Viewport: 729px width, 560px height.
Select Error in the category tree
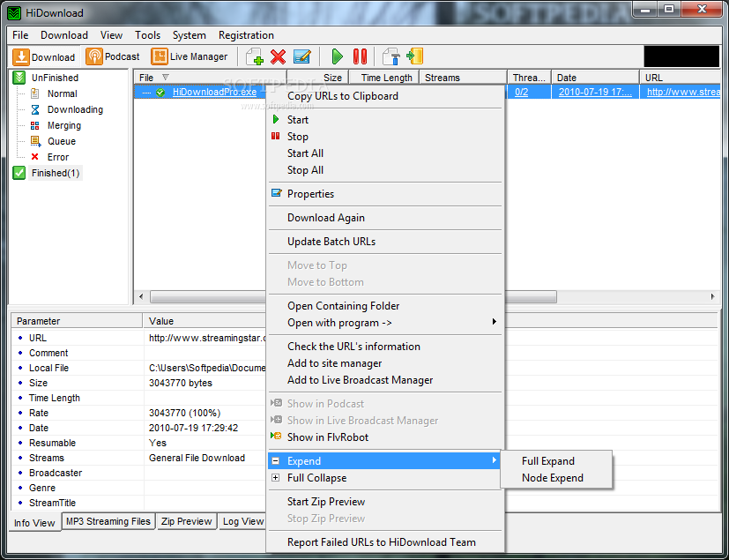pos(57,157)
